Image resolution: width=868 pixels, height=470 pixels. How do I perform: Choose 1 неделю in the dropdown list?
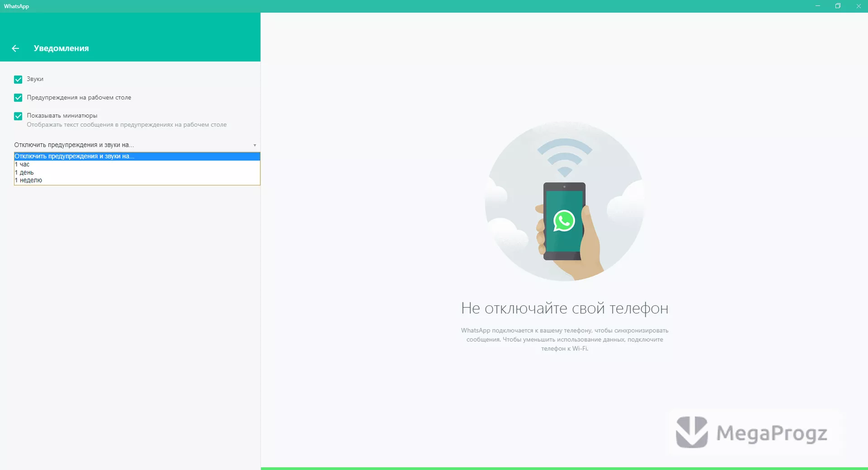[x=137, y=180]
